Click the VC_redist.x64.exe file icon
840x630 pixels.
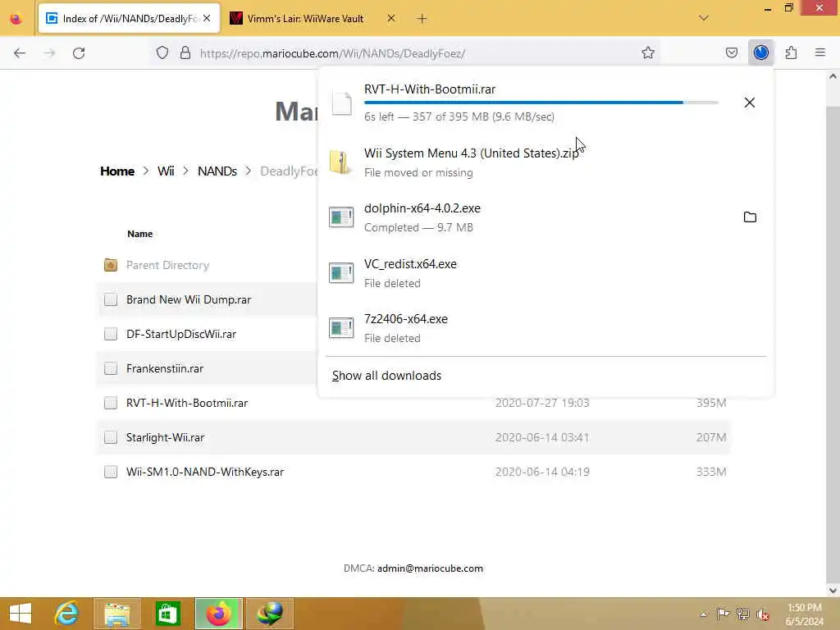[341, 272]
